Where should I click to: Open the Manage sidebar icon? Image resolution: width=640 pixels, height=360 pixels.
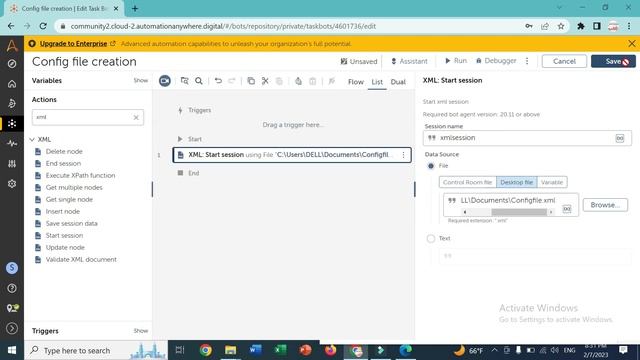coord(12,164)
